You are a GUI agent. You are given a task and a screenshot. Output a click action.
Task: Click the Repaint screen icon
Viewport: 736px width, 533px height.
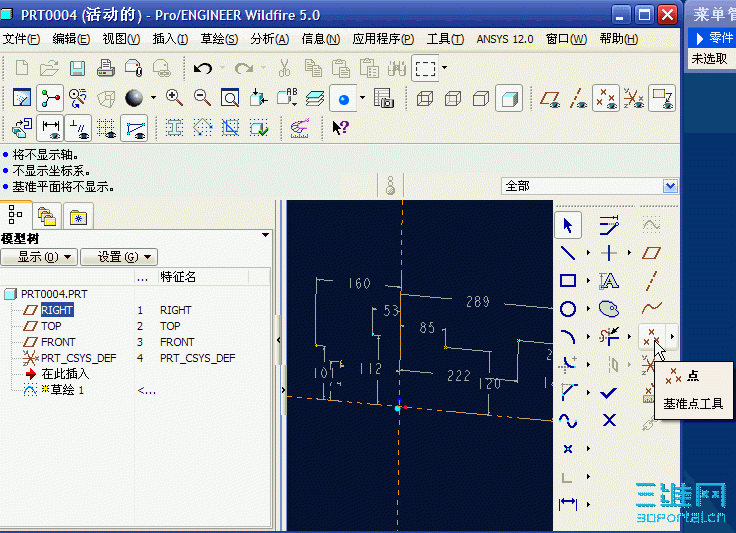[x=22, y=98]
